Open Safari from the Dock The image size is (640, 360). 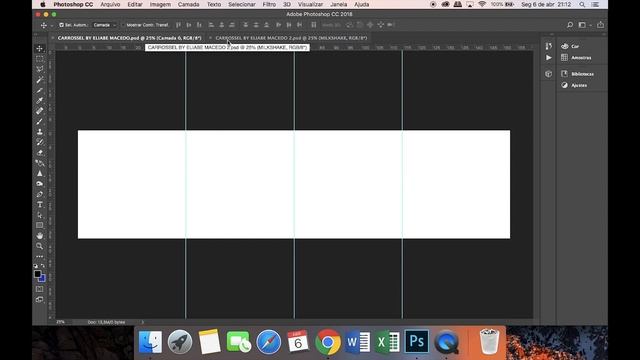(x=269, y=342)
